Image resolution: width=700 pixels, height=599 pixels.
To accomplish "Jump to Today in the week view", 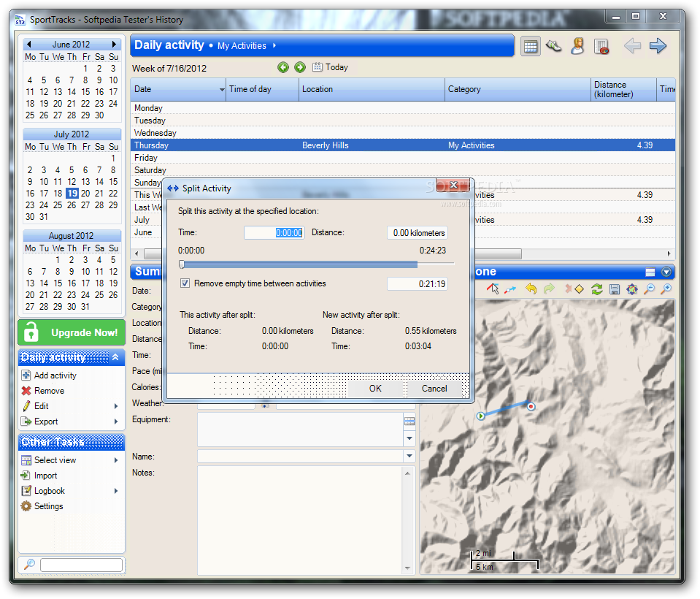I will click(x=330, y=67).
